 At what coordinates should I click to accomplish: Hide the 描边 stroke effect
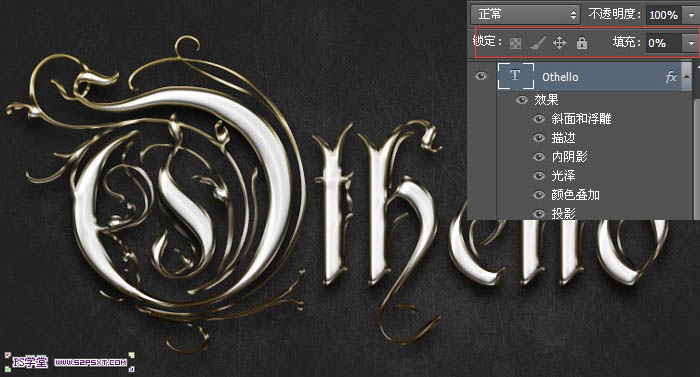pos(539,138)
